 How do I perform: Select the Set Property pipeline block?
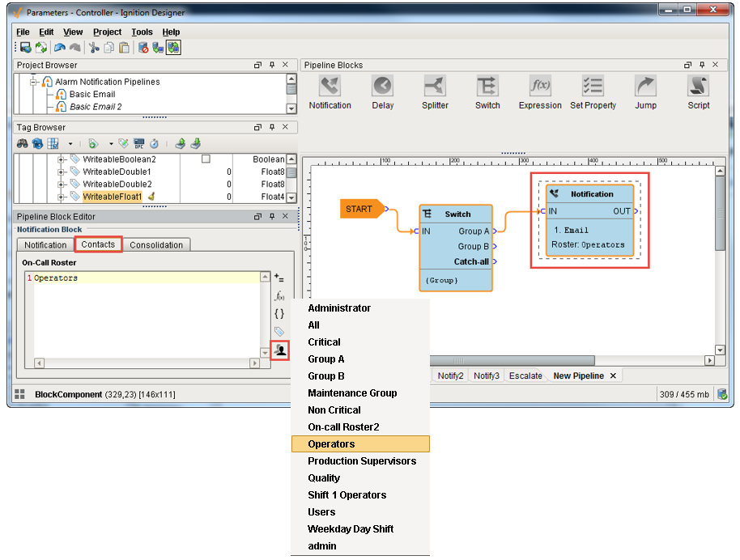point(593,93)
